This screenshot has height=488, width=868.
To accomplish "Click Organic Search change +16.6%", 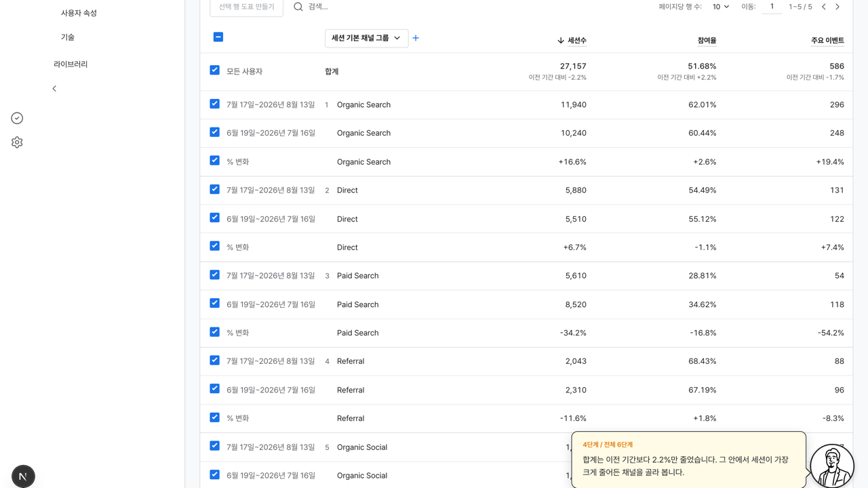I will coord(572,162).
